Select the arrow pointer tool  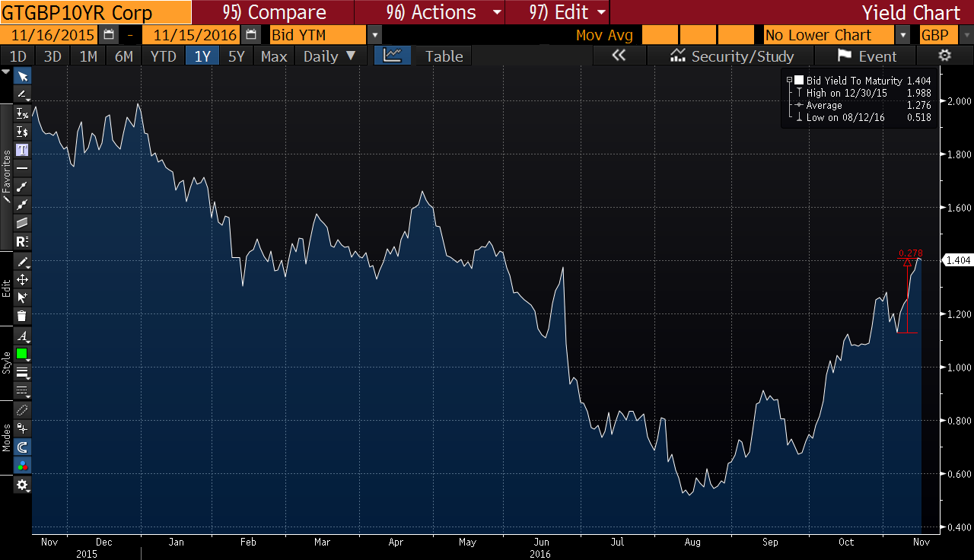point(23,76)
